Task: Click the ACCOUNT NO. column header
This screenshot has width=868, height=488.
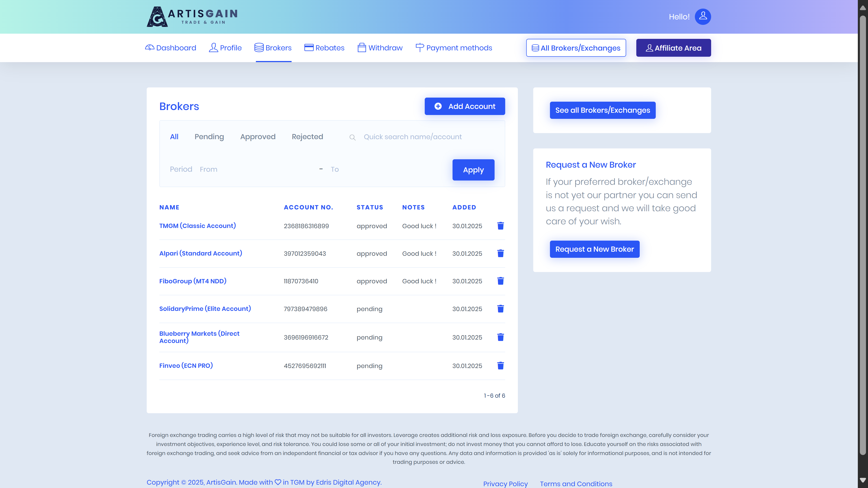Action: click(308, 207)
